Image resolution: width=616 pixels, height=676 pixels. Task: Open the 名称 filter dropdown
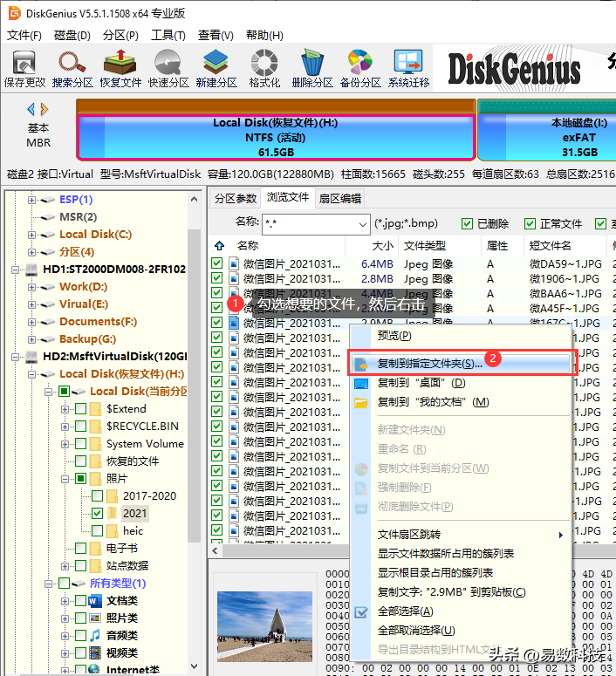click(363, 224)
